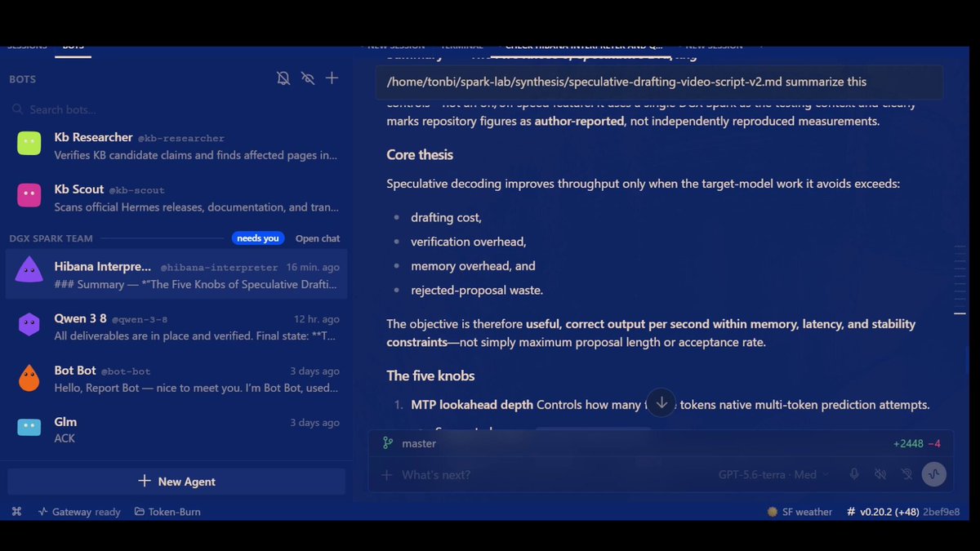Expand the GPT-5.6-terra Med model dropdown
Screen dimensions: 980x551
click(x=773, y=475)
